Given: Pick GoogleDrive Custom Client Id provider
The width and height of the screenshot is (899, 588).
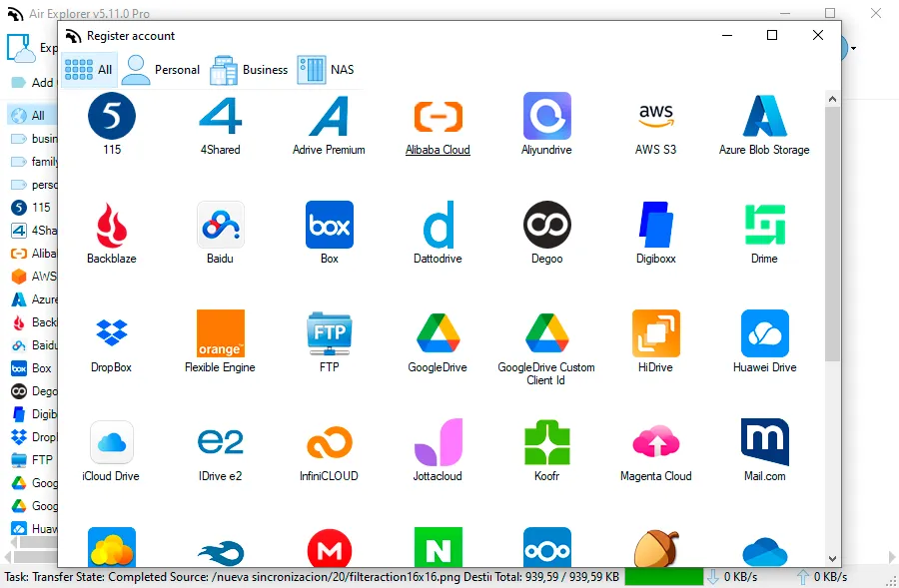Looking at the screenshot, I should point(547,333).
